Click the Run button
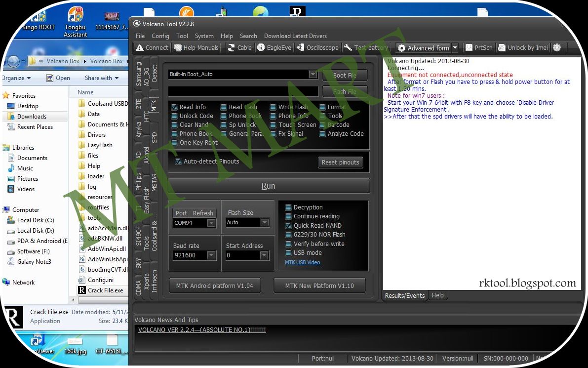Screen dimensions: 588x368 click(269, 186)
